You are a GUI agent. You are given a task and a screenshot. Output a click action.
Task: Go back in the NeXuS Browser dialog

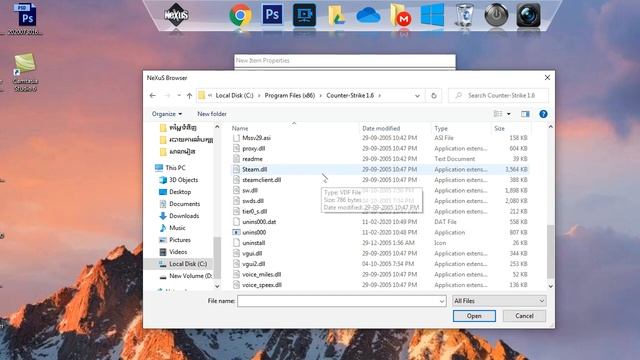(153, 96)
